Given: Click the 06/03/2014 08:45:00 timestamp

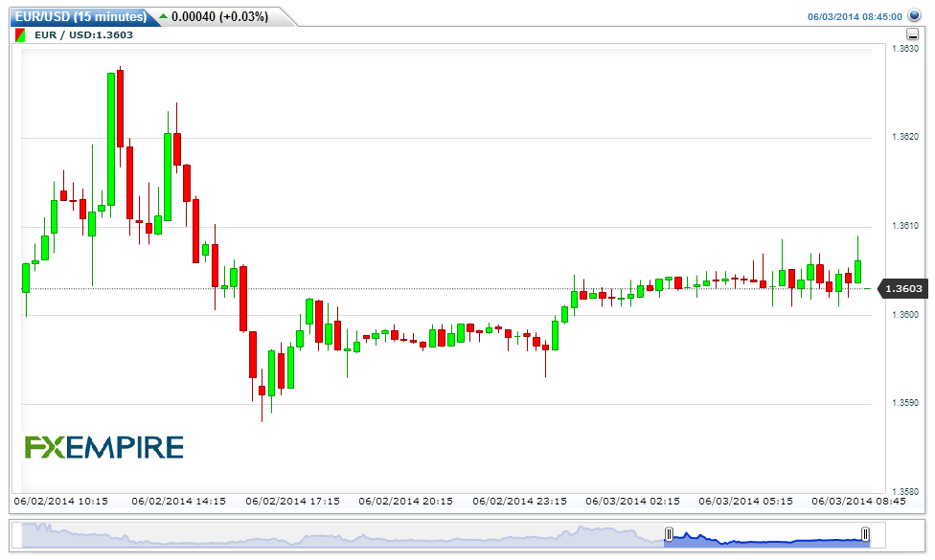Looking at the screenshot, I should pos(855,16).
